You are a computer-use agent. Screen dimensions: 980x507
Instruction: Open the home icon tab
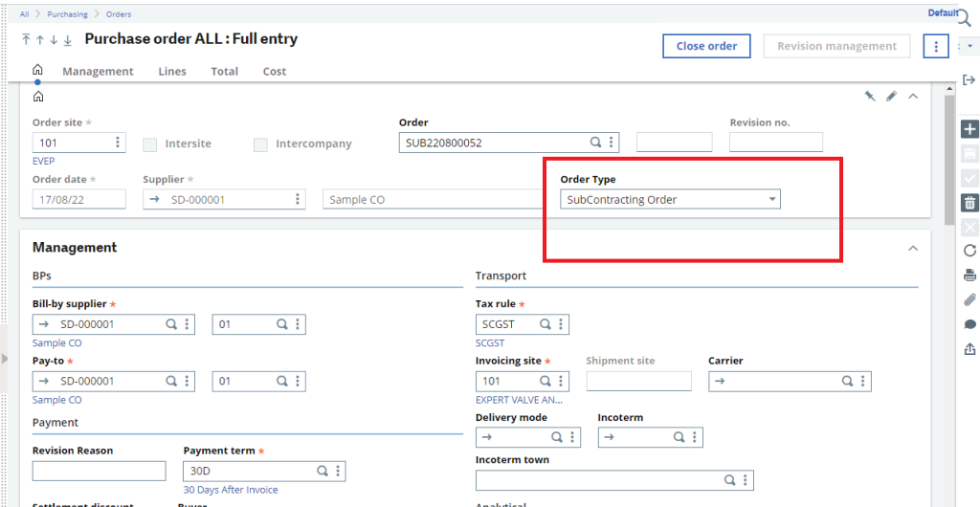click(x=37, y=70)
